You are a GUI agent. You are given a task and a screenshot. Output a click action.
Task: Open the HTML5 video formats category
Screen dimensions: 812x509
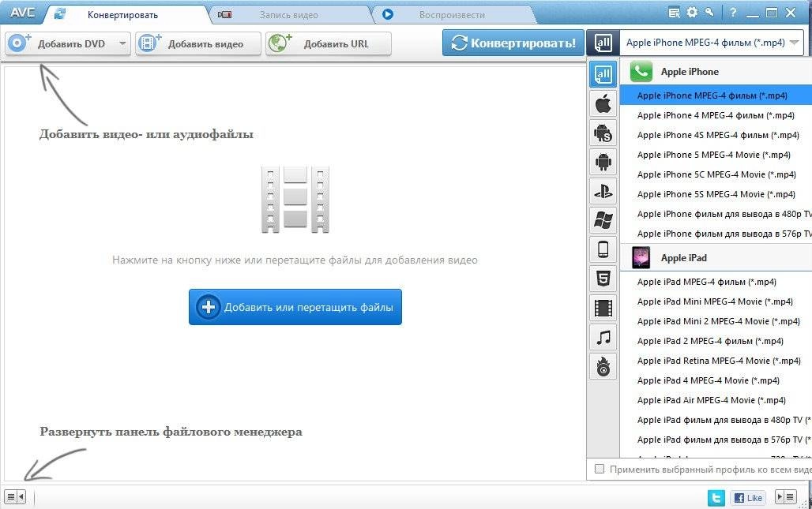(x=603, y=279)
